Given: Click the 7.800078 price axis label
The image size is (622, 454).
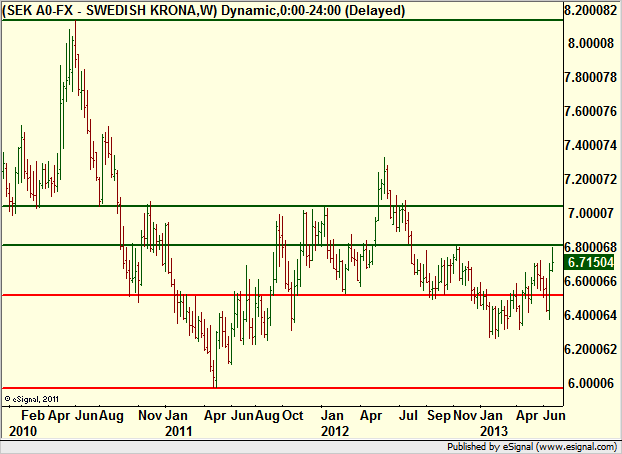Looking at the screenshot, I should (x=591, y=77).
